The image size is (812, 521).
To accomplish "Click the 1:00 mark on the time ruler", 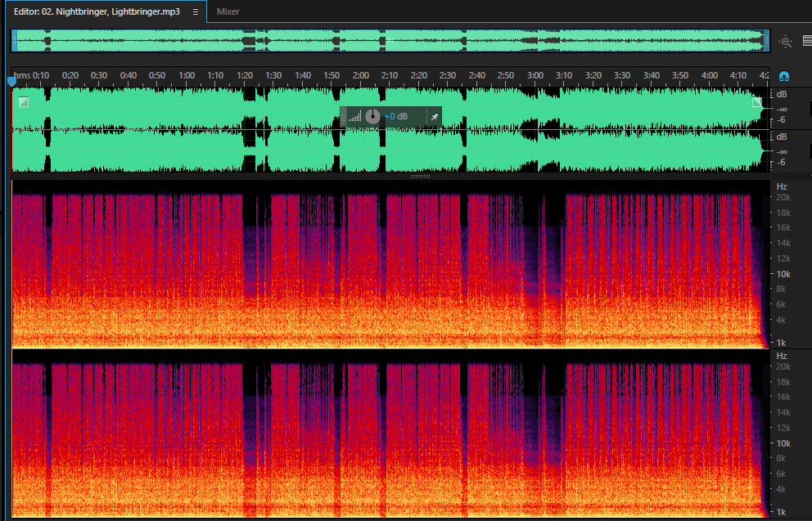I will coord(187,75).
